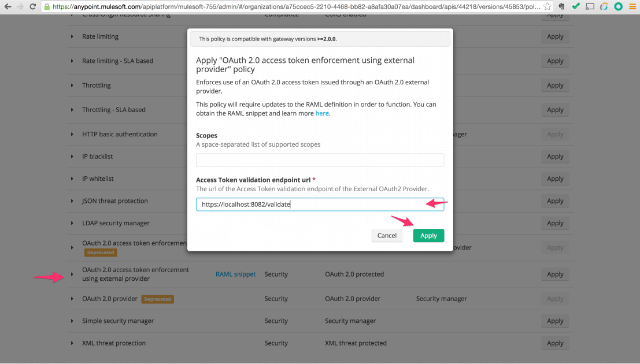Cancel the OAuth policy dialog

387,236
